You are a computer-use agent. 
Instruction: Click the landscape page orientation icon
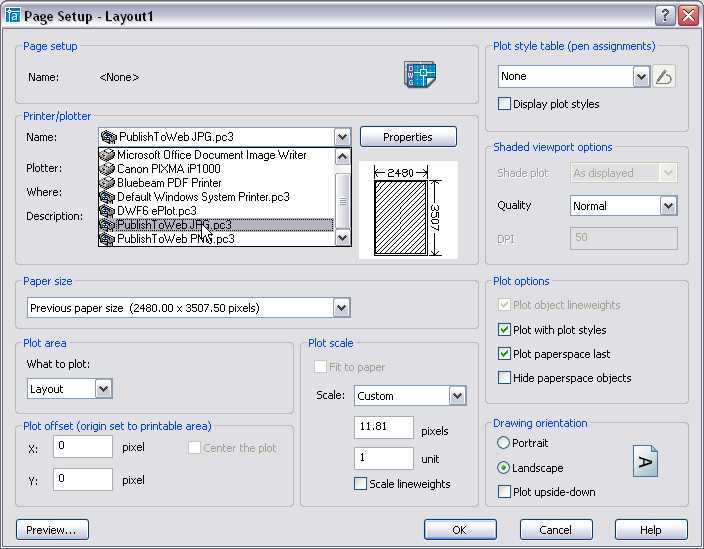coord(646,461)
